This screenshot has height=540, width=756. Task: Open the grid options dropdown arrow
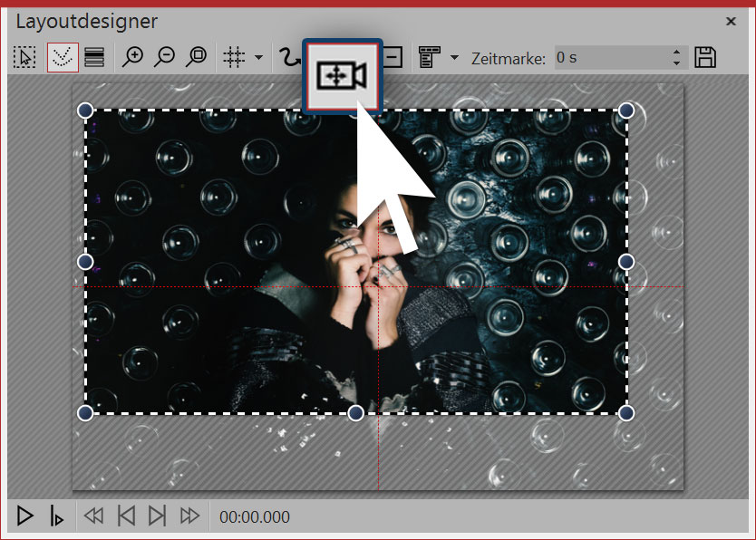(x=259, y=58)
